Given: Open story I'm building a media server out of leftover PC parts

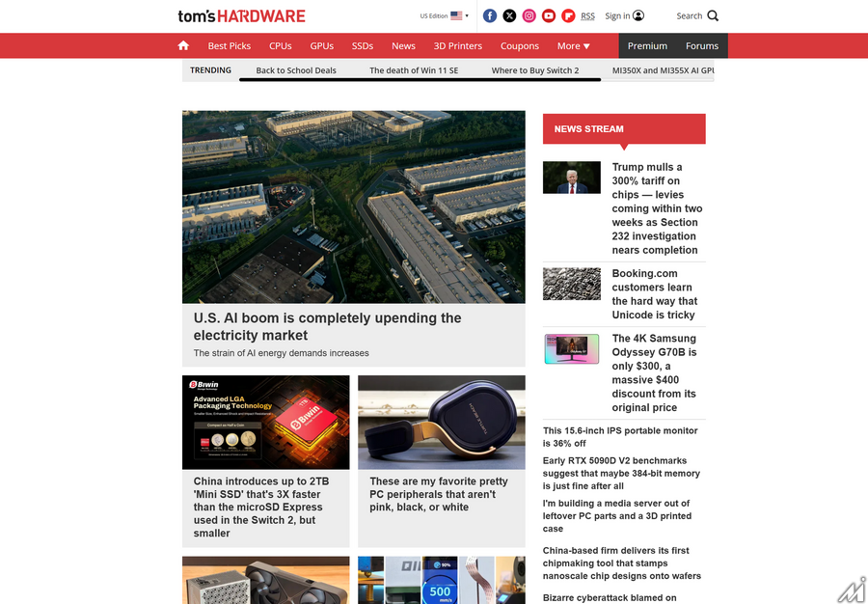Looking at the screenshot, I should coord(616,516).
